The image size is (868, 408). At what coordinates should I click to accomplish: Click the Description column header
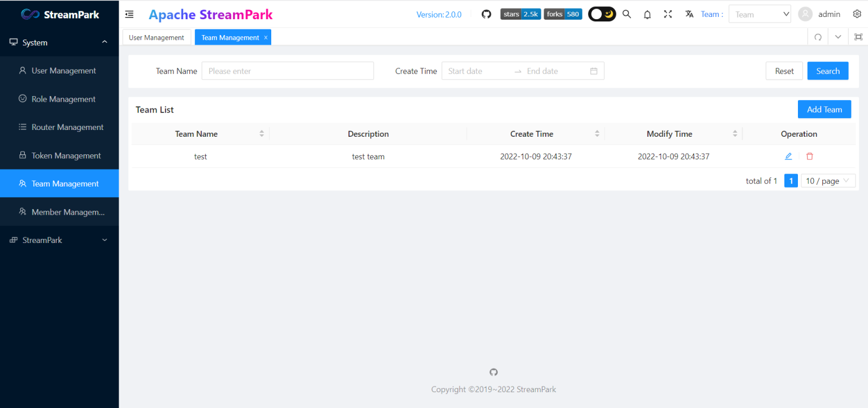pyautogui.click(x=368, y=134)
